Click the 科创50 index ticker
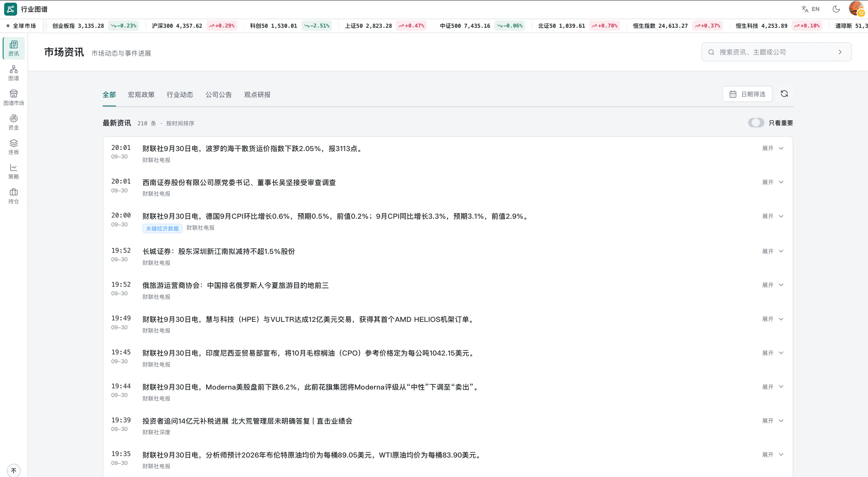 291,26
